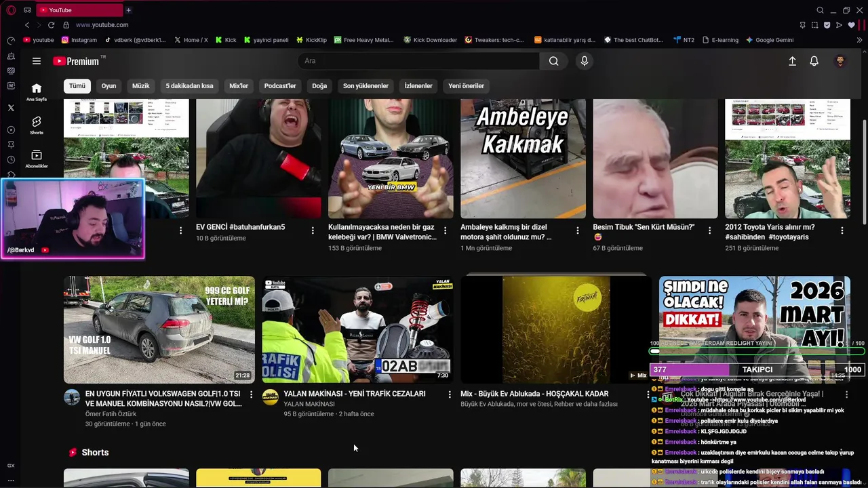This screenshot has width=868, height=488.
Task: Open options for Besim Tibuk video
Action: [709, 230]
